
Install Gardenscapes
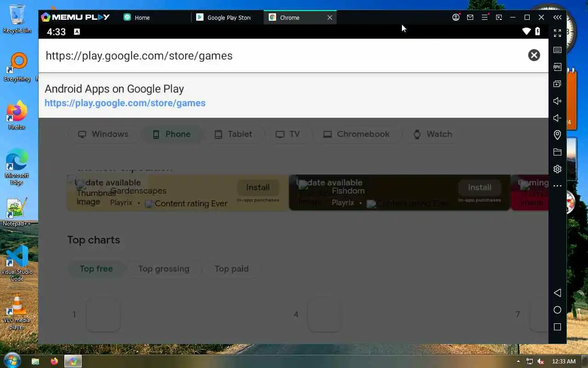[258, 187]
